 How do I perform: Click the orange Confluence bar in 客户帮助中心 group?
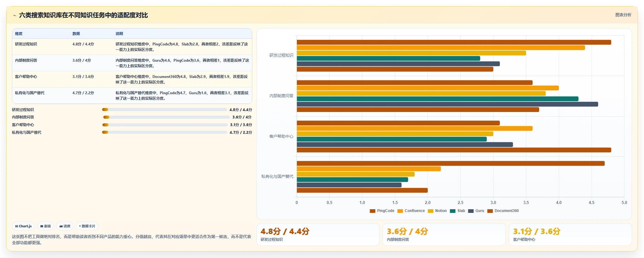tap(415, 129)
